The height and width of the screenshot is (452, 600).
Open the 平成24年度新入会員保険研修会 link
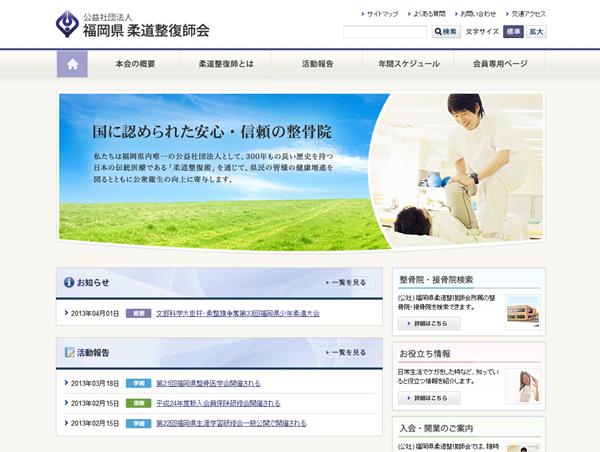(x=218, y=403)
